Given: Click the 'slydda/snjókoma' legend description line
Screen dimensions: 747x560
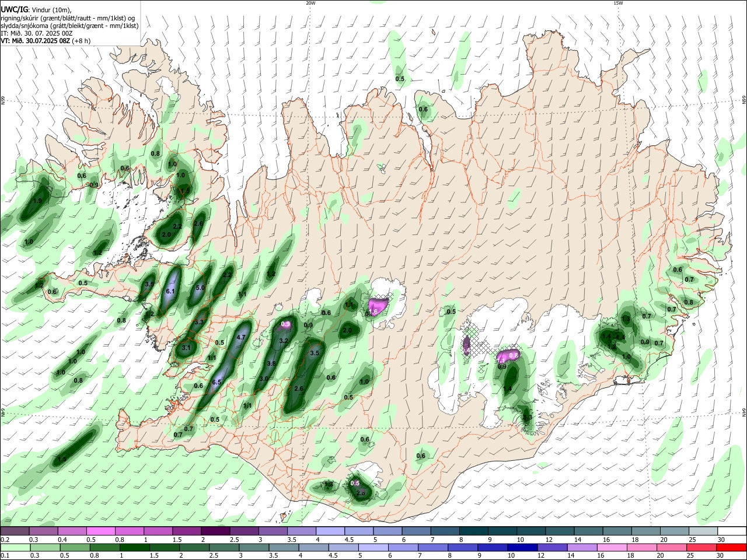Looking at the screenshot, I should coord(69,26).
